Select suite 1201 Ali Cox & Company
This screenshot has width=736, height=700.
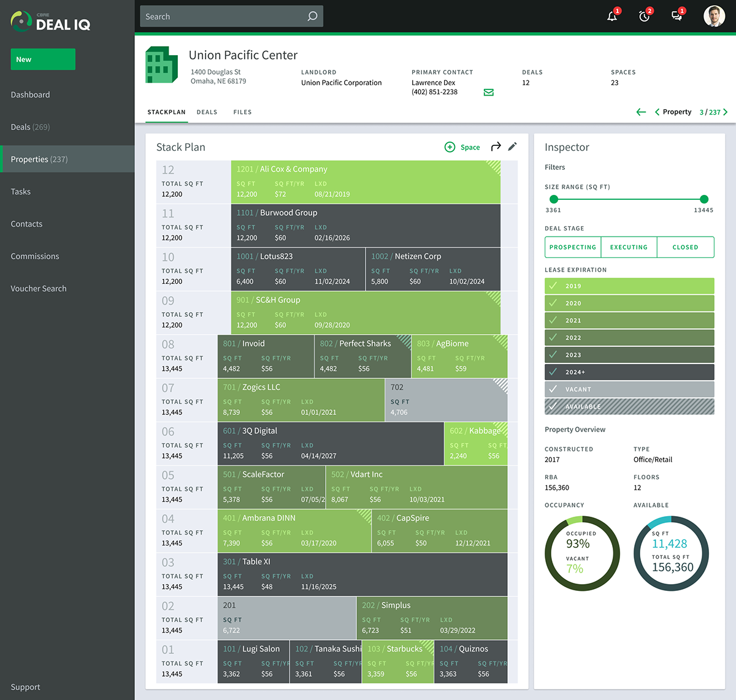coord(366,182)
